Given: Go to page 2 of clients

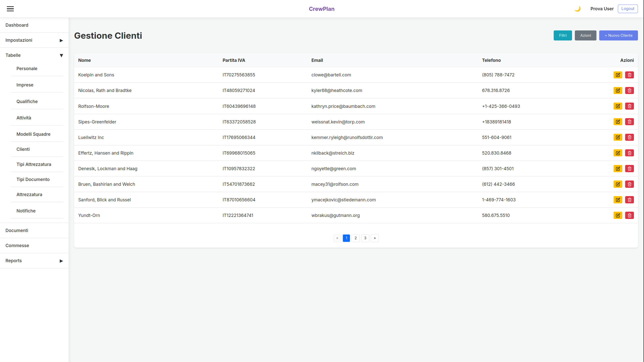Looking at the screenshot, I should click(x=355, y=238).
